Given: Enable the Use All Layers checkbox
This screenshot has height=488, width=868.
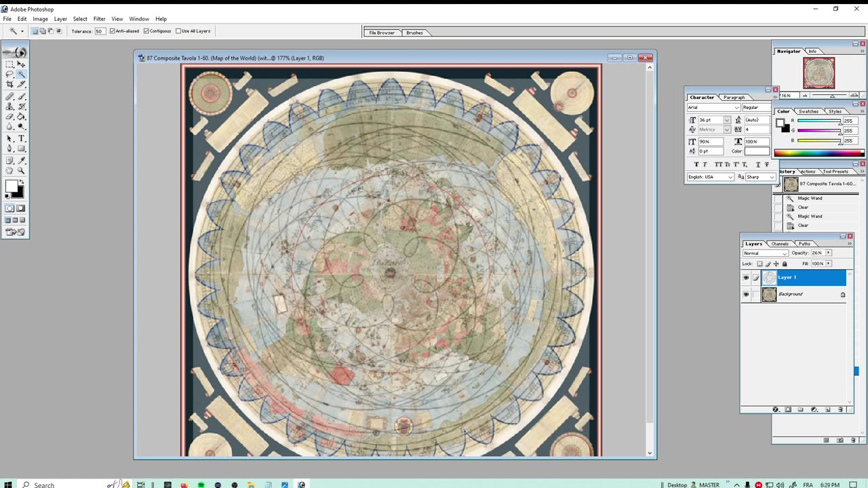Looking at the screenshot, I should pyautogui.click(x=178, y=31).
